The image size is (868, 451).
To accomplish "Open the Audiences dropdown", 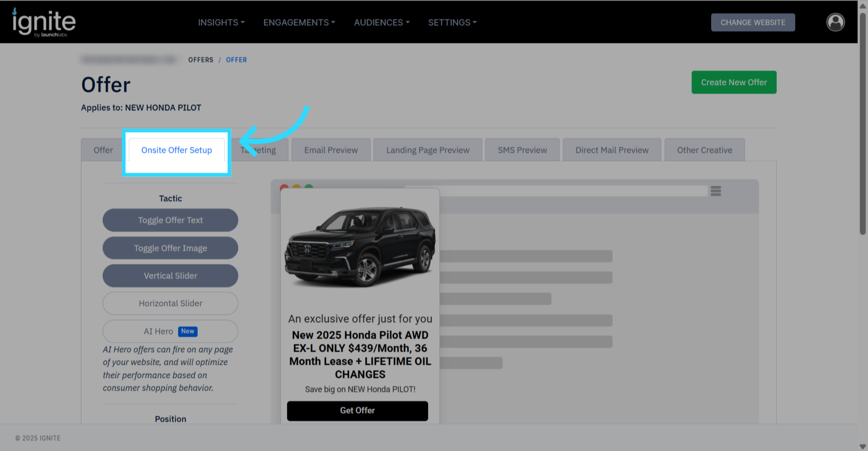I will [x=382, y=22].
